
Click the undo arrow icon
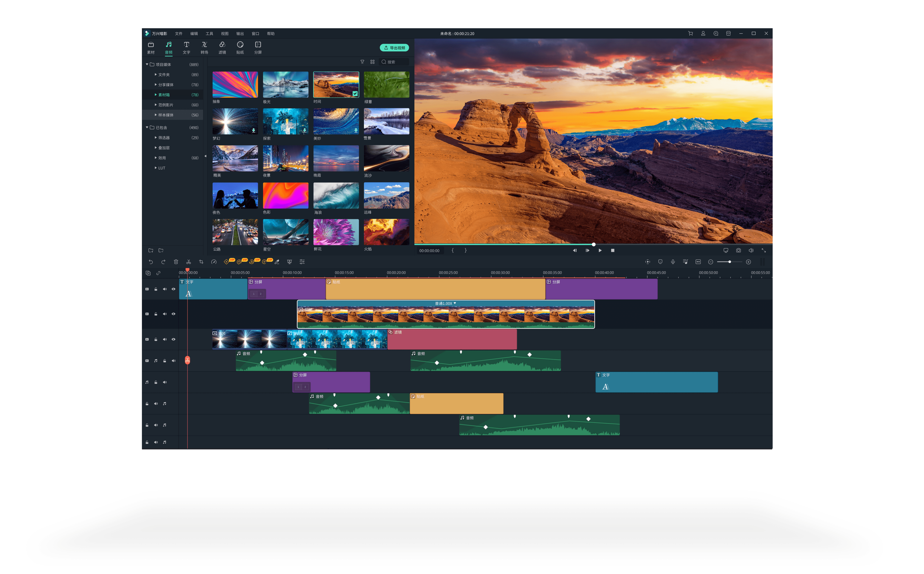(151, 262)
